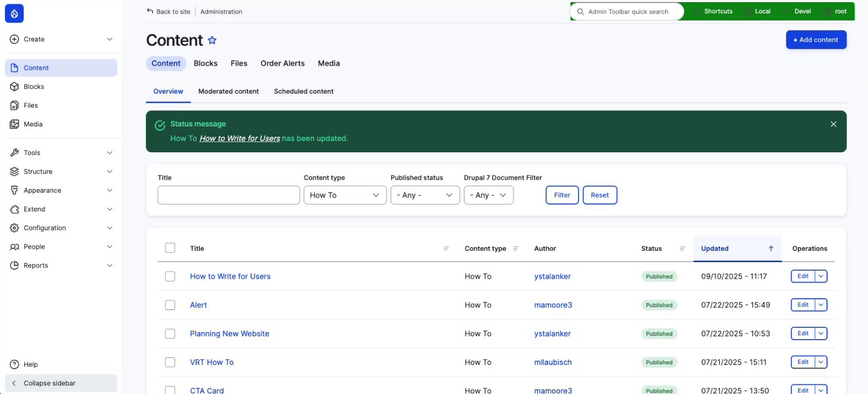The image size is (868, 394).
Task: Click into the Title filter text field
Action: click(228, 195)
